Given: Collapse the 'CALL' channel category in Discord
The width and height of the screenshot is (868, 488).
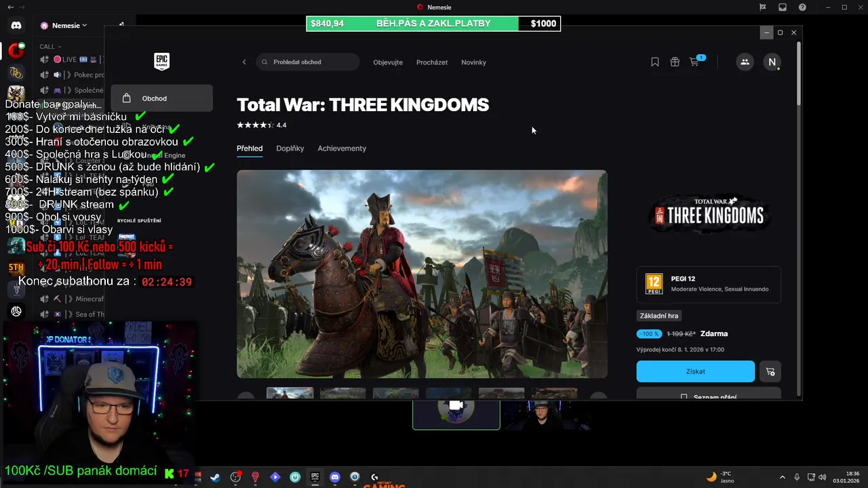Looking at the screenshot, I should pos(50,47).
